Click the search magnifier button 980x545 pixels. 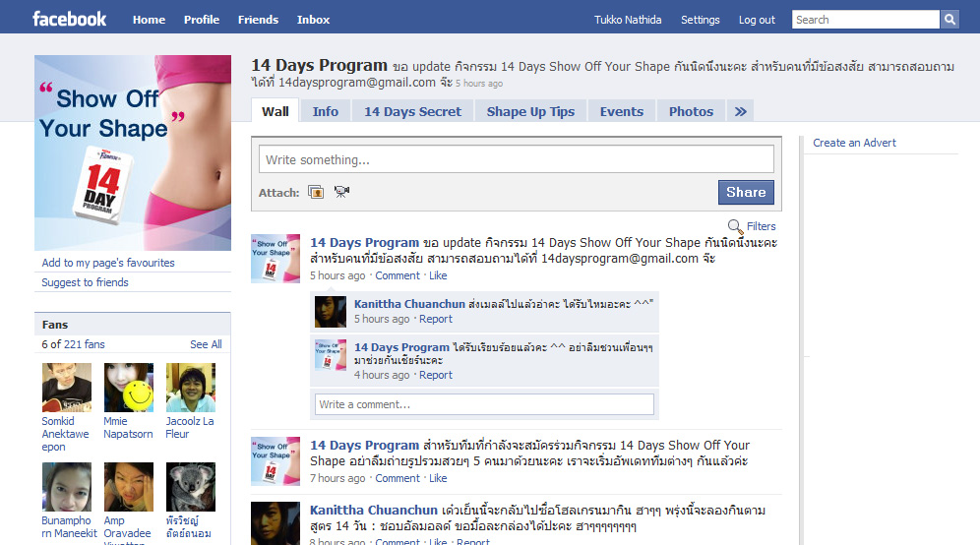949,20
